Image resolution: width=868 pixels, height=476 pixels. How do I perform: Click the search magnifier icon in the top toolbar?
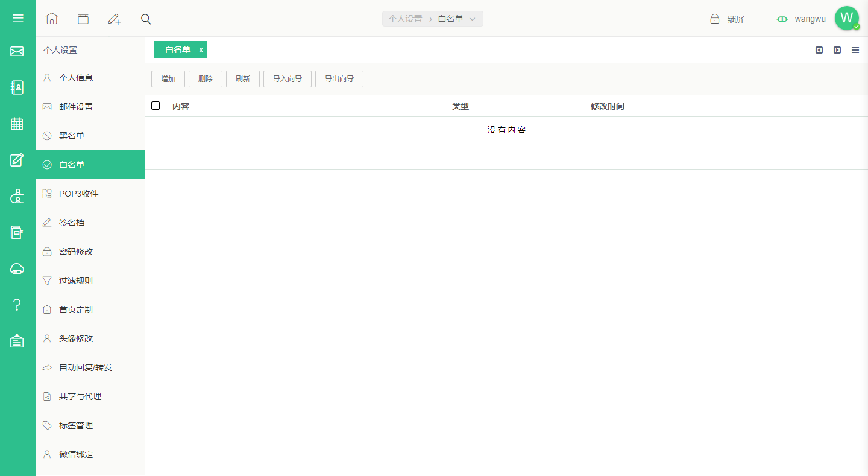tap(146, 19)
